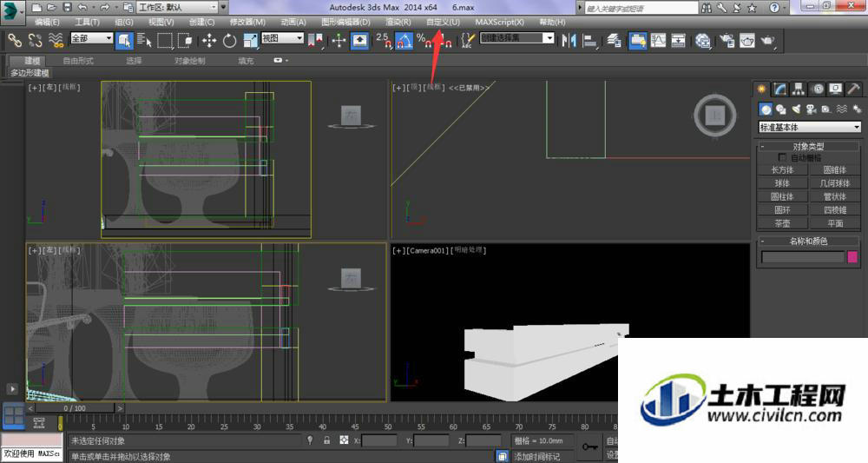Click Select and Manipulate icon
The width and height of the screenshot is (868, 463).
coord(339,40)
